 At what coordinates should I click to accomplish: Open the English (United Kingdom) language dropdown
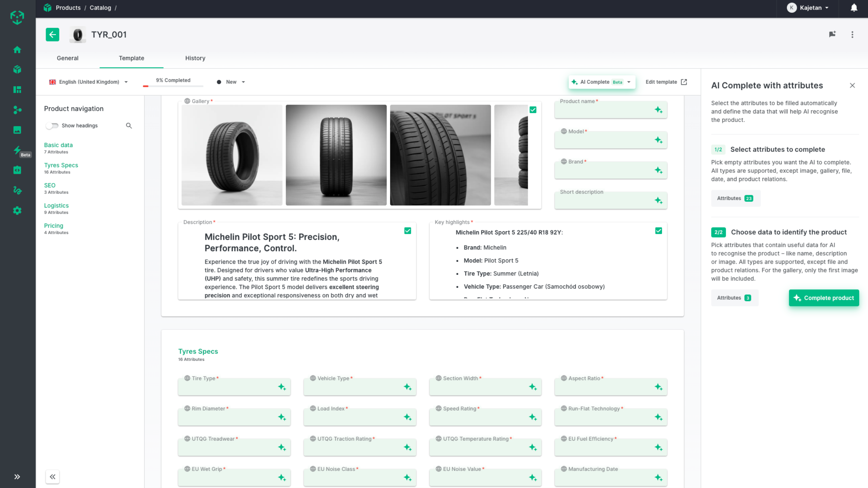(89, 82)
